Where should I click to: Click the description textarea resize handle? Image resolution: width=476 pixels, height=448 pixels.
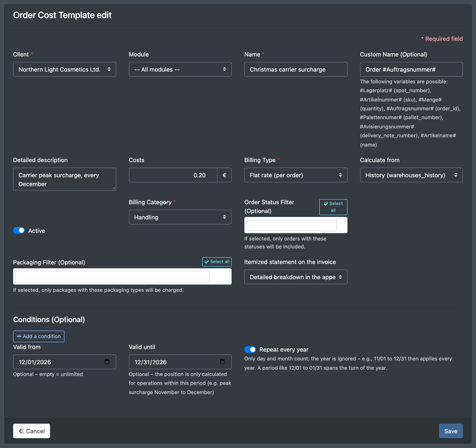tap(114, 188)
